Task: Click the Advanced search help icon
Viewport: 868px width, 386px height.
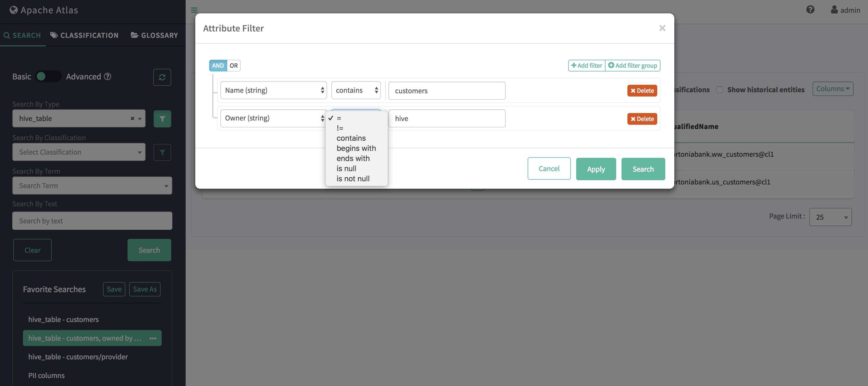Action: [107, 77]
